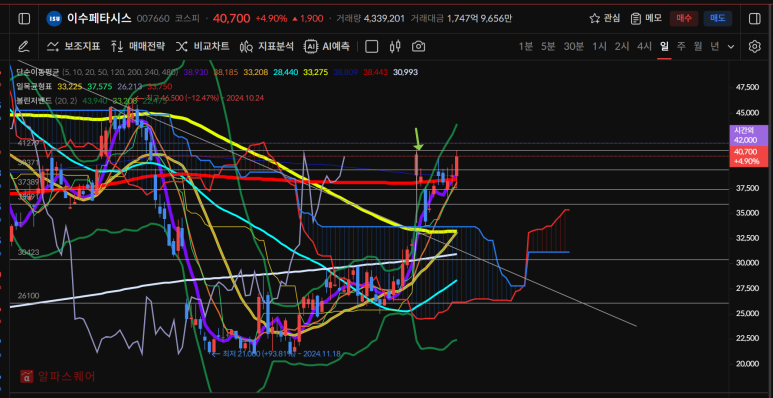Click the 38,930 moving average value
Screen dimensions: 773x398
[196, 72]
